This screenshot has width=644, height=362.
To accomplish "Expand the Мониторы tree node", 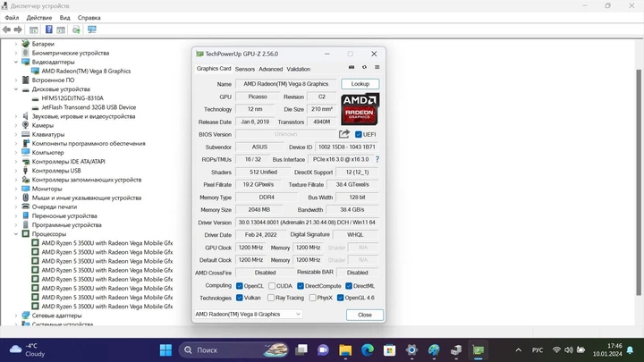I will (16, 189).
